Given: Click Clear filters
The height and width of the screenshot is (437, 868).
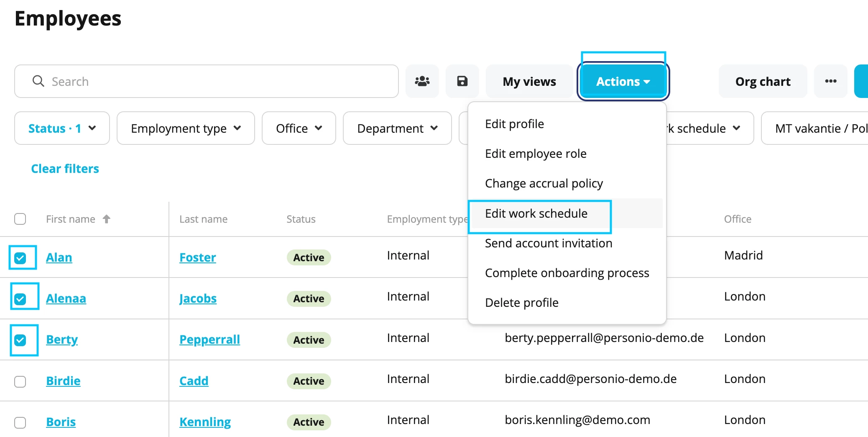Looking at the screenshot, I should (65, 169).
